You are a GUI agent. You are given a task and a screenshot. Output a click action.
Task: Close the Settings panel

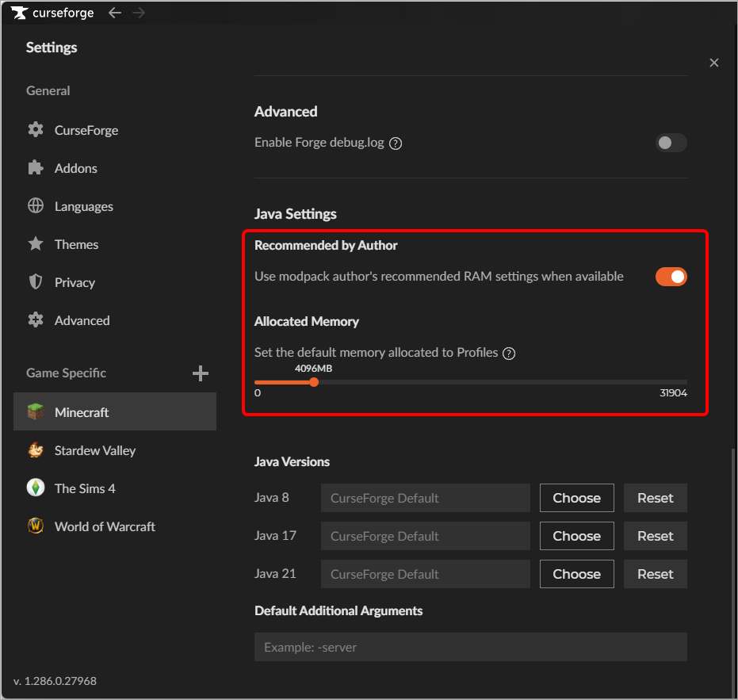(x=714, y=63)
